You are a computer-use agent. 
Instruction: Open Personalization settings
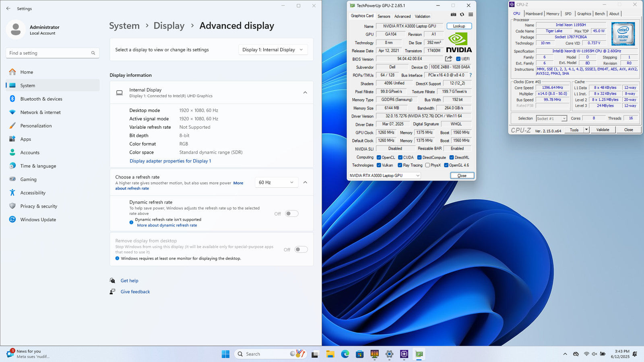(x=52, y=125)
